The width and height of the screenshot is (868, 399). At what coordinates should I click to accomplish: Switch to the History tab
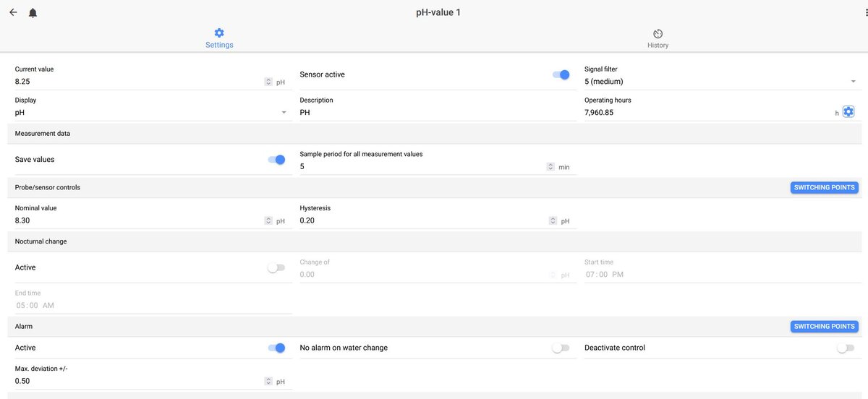[658, 39]
